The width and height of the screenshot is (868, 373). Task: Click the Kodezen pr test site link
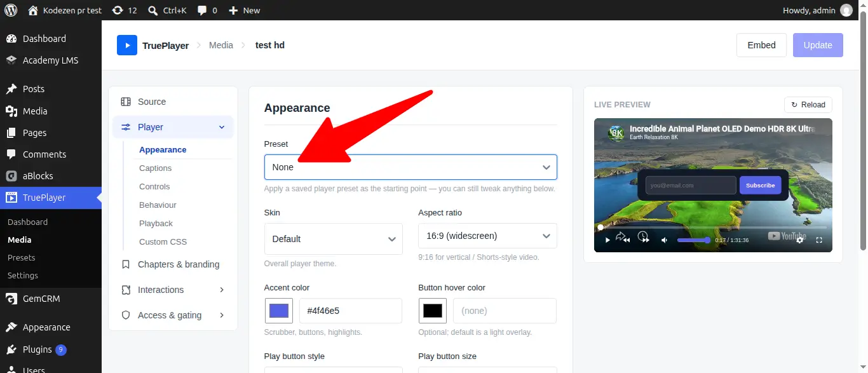(65, 10)
